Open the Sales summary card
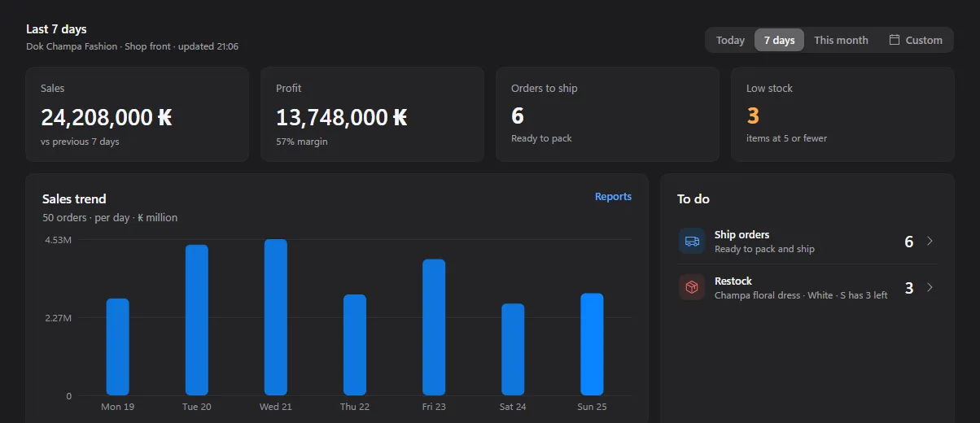This screenshot has height=423, width=980. (x=137, y=114)
